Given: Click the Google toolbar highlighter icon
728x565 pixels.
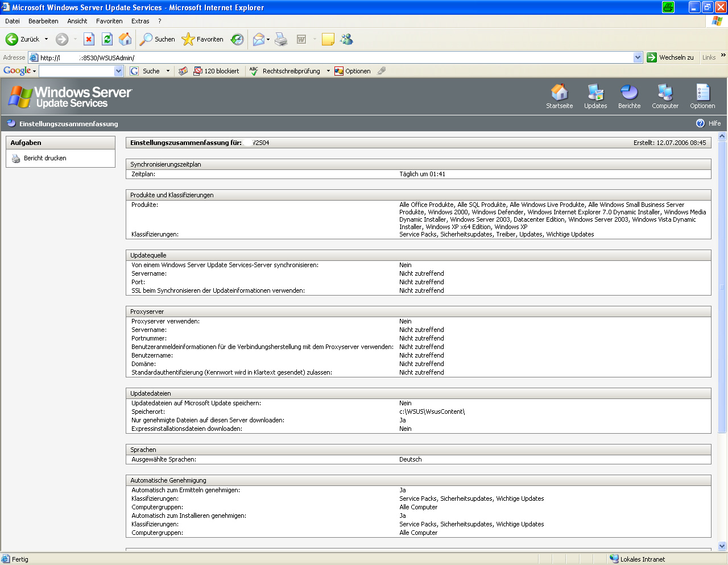Looking at the screenshot, I should coord(382,71).
